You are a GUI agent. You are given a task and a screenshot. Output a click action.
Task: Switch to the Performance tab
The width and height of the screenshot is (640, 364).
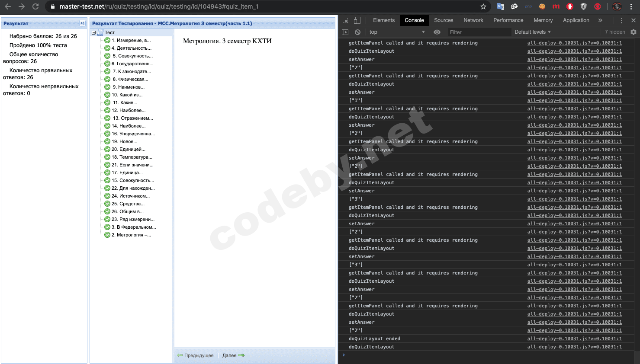(x=508, y=20)
